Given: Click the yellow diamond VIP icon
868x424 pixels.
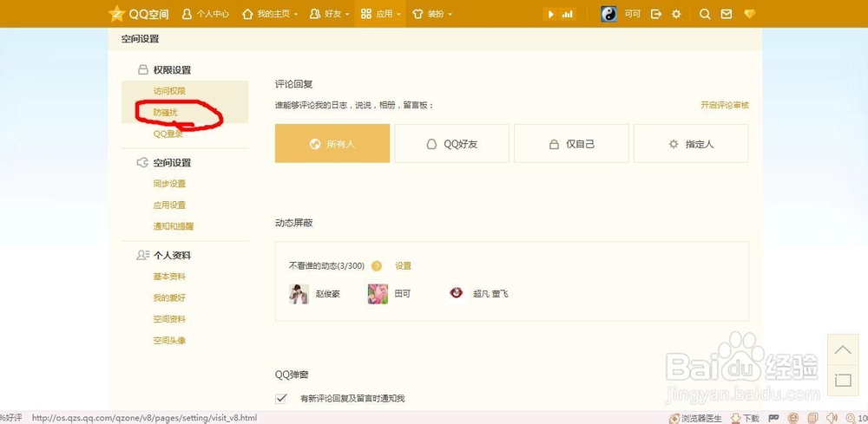Looking at the screenshot, I should coord(750,15).
